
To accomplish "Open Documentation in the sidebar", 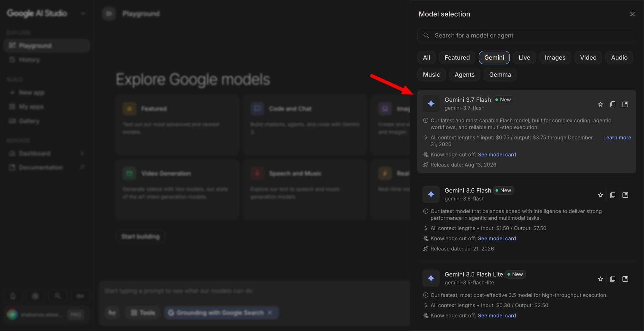I will tap(47, 167).
